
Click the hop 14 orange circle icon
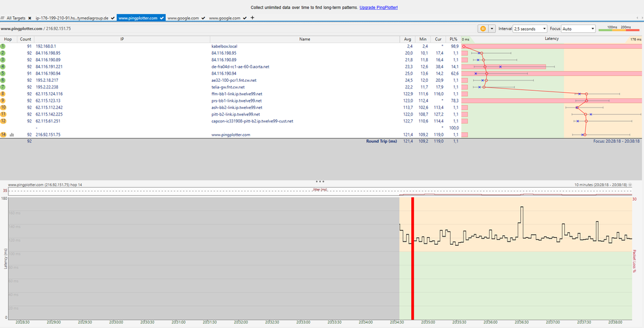tap(3, 135)
